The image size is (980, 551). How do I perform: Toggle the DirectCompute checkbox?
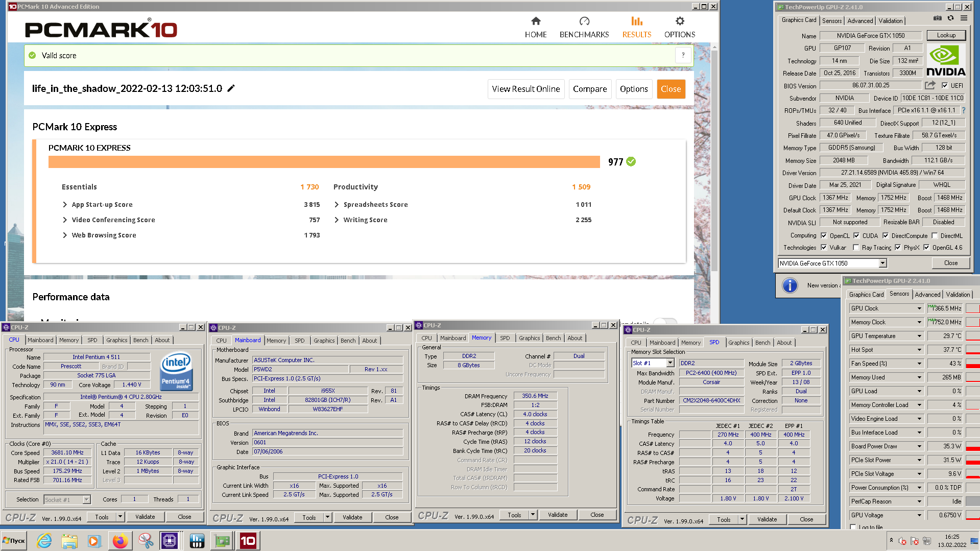click(885, 235)
